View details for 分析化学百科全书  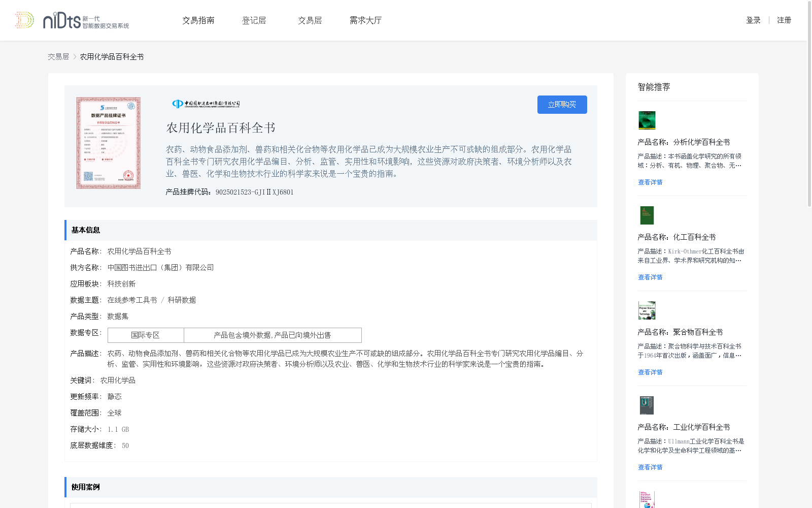click(x=650, y=182)
